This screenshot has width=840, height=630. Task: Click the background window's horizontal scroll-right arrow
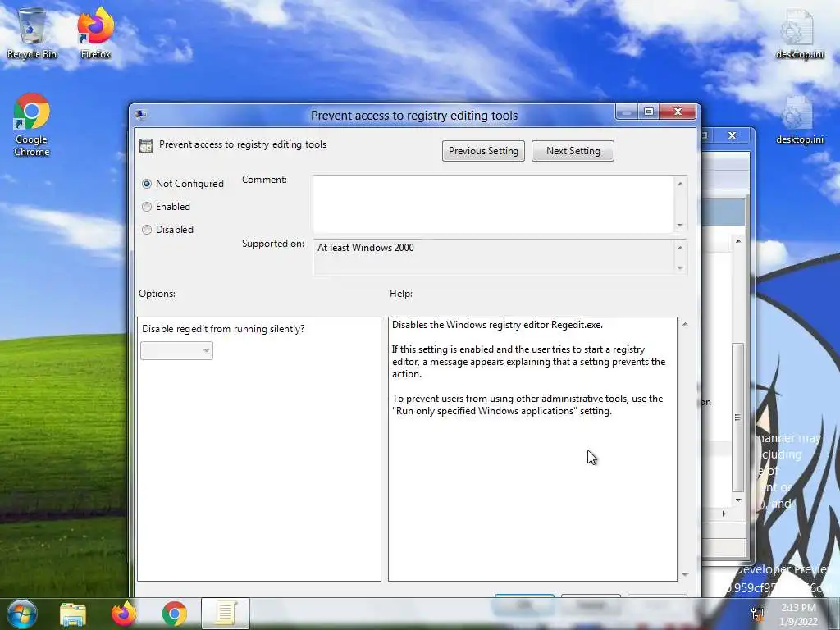[724, 514]
